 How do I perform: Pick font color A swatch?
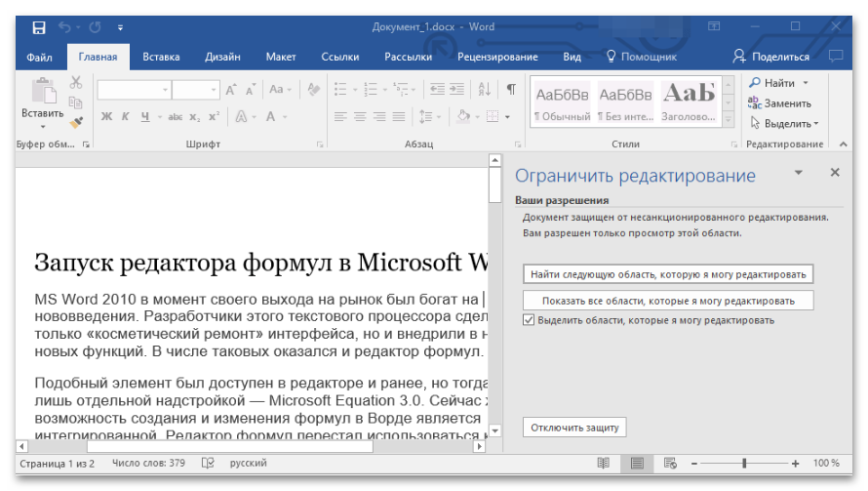[x=271, y=116]
